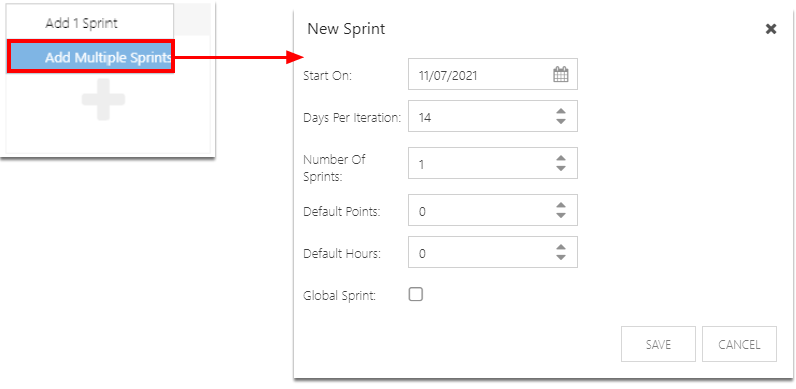Click the Start On date field
796x389 pixels.
coord(492,75)
